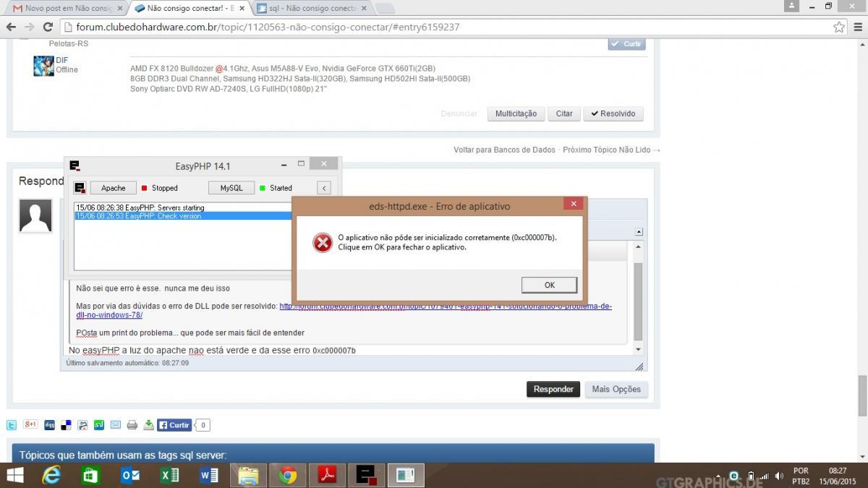Open Excel from the taskbar
Image resolution: width=868 pixels, height=488 pixels.
tap(170, 475)
